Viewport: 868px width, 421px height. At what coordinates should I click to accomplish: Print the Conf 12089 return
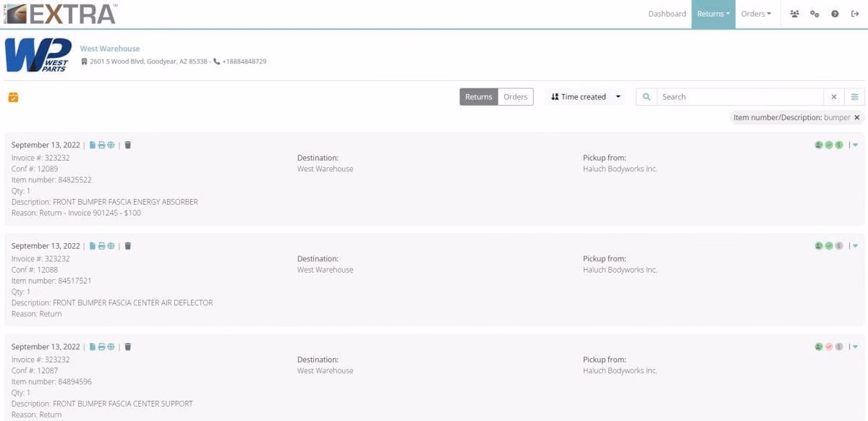(x=101, y=145)
